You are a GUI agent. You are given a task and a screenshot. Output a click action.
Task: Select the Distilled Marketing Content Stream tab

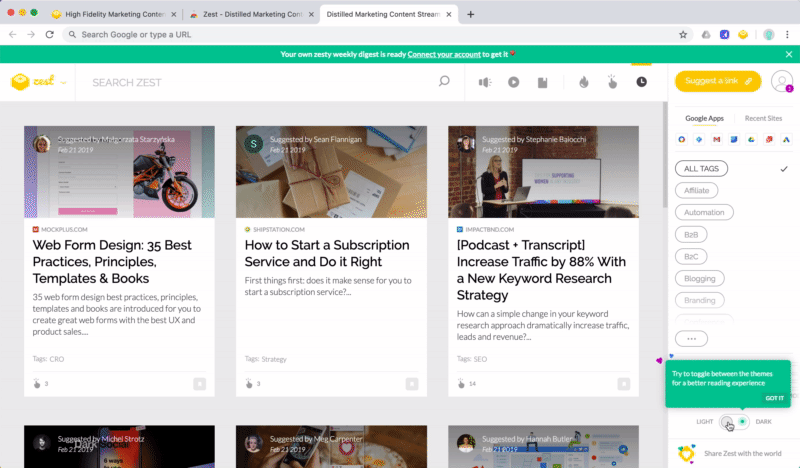pyautogui.click(x=389, y=14)
